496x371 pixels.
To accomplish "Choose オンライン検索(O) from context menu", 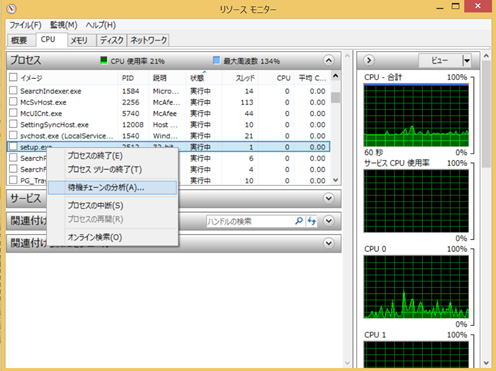I will 112,237.
